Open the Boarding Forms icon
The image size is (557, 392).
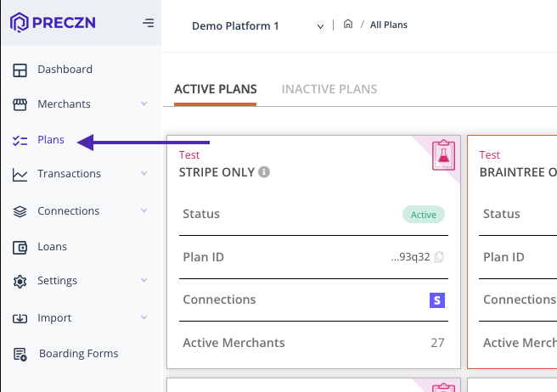(20, 354)
